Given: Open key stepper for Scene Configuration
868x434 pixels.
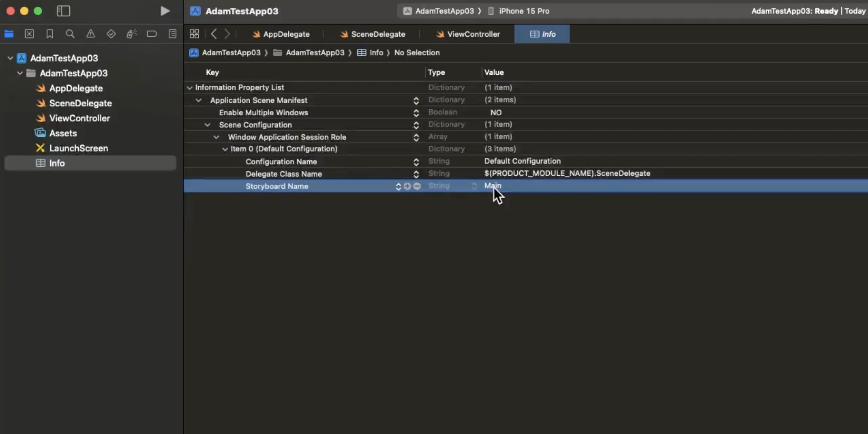Looking at the screenshot, I should pos(416,125).
